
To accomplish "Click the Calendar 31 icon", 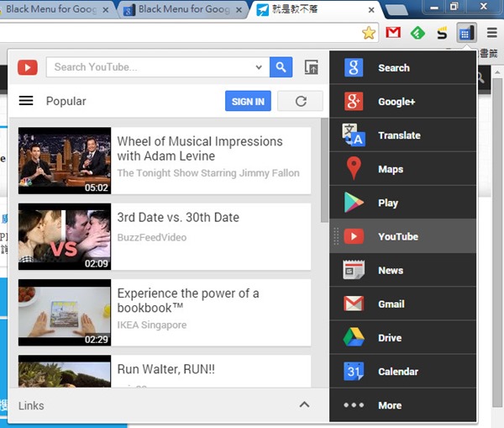I will coord(354,372).
